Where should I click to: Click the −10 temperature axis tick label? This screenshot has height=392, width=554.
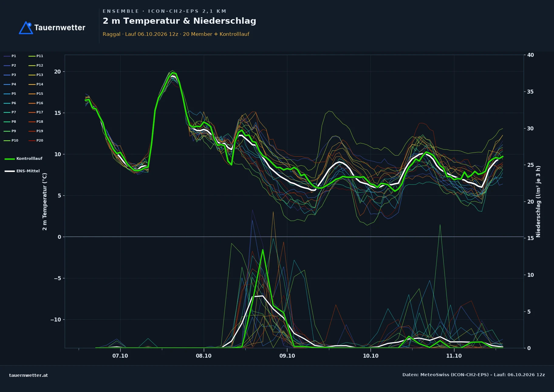[56, 320]
